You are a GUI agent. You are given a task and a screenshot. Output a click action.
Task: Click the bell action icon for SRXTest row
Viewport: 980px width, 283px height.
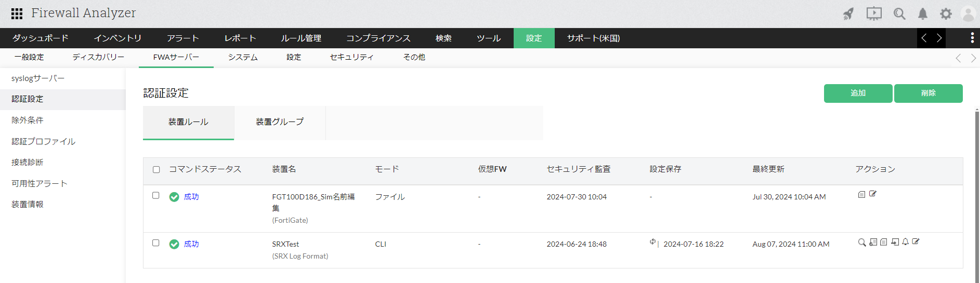click(905, 242)
